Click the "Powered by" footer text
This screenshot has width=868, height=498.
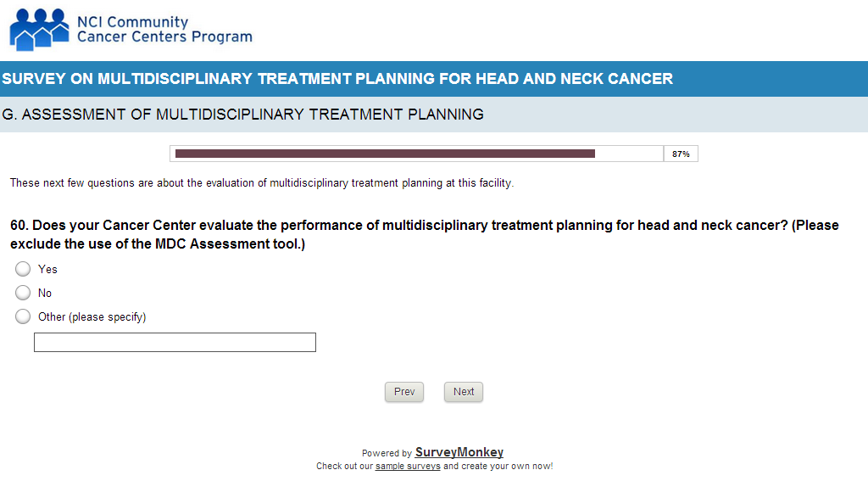tap(387, 453)
